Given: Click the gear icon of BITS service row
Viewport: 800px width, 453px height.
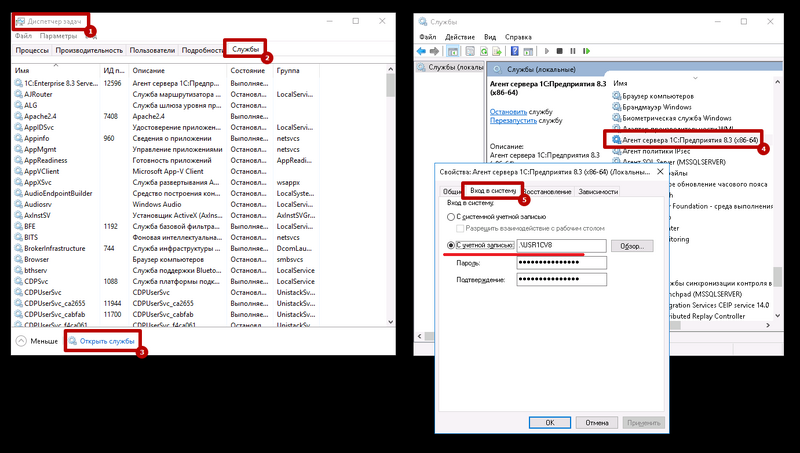Looking at the screenshot, I should [x=19, y=237].
